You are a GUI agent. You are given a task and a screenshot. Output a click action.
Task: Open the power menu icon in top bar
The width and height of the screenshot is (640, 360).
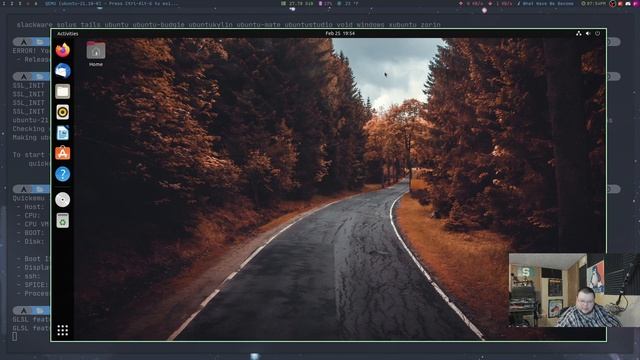click(x=598, y=33)
